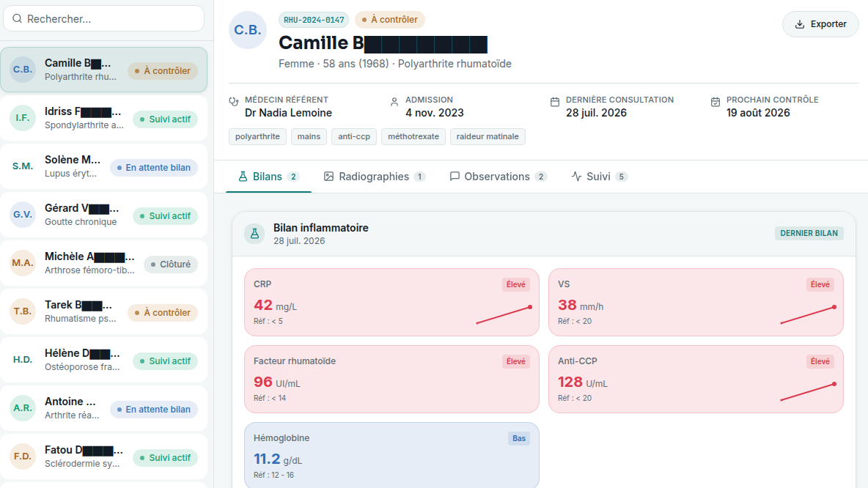Click the download icon in Exporter
Viewport: 868px width, 488px height.
pos(799,24)
